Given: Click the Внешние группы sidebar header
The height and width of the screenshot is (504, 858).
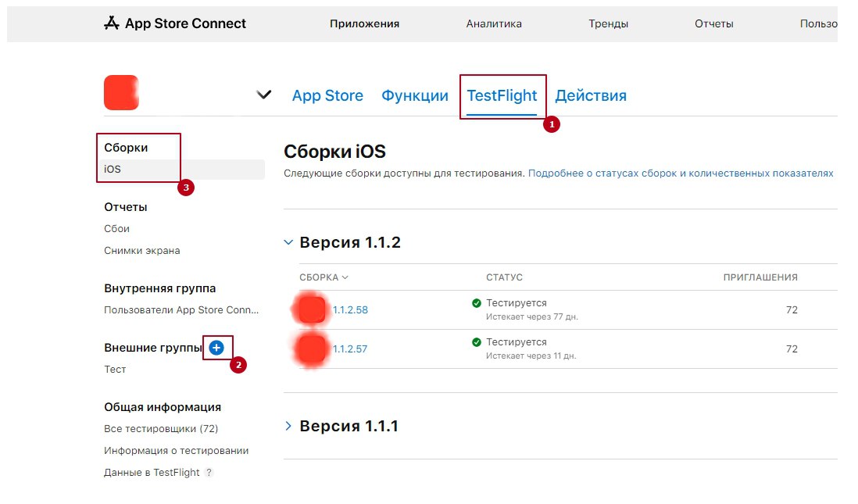Looking at the screenshot, I should tap(153, 348).
